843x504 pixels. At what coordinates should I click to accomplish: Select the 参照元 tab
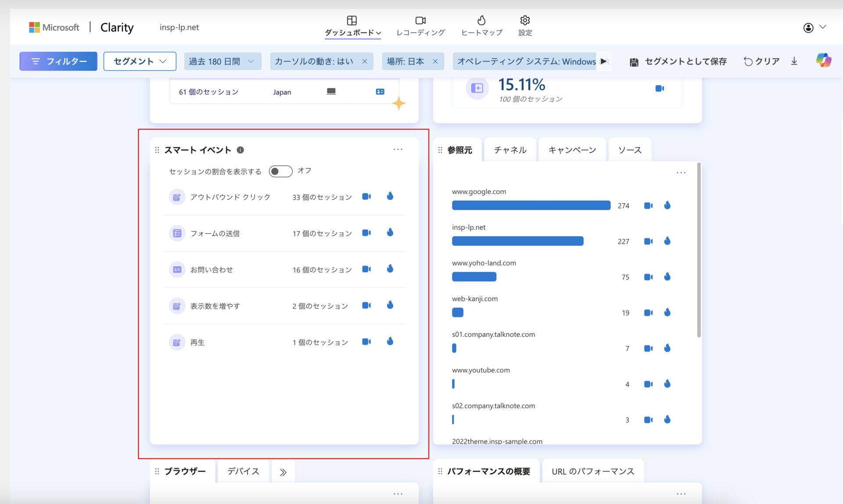[x=459, y=150]
